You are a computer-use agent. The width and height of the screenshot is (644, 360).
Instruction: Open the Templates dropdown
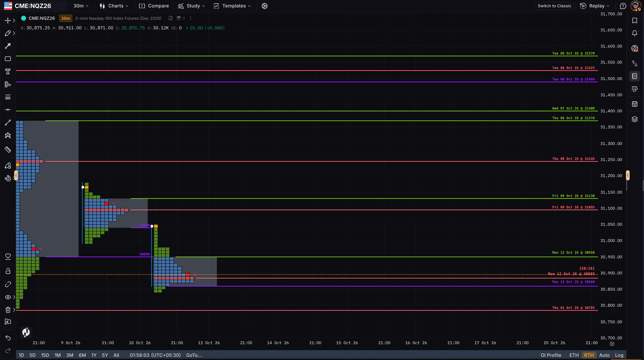[232, 6]
